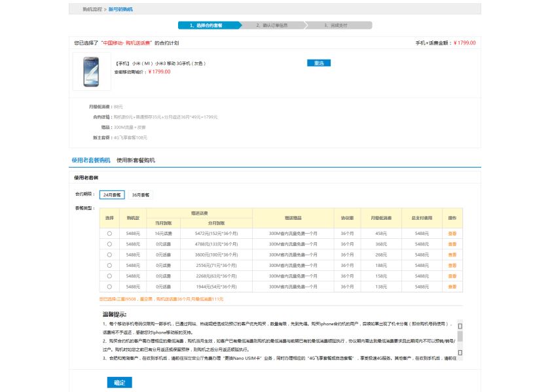550x392 pixels.
Task: Click the 小米3 移动 3G手机 product title
Action: 160,63
